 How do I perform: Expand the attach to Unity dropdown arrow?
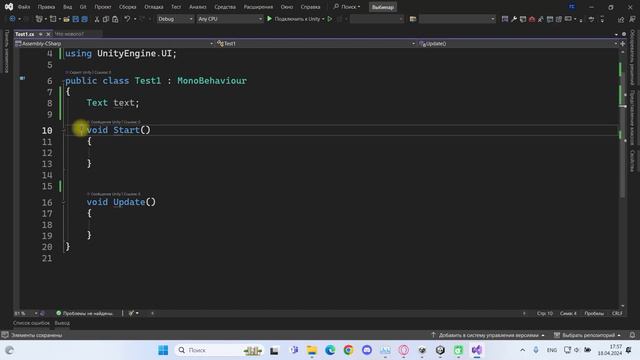[323, 19]
